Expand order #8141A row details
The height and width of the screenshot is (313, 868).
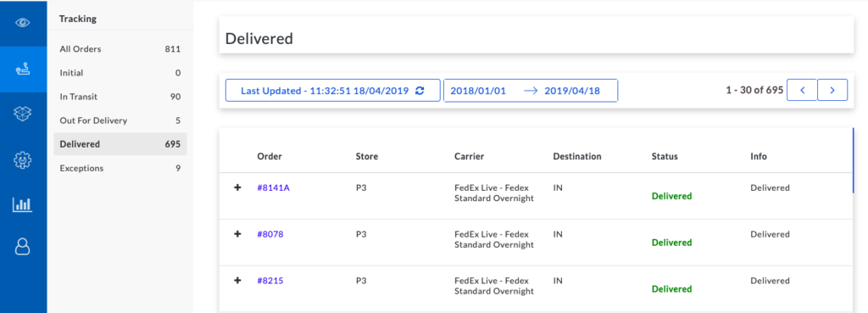click(x=237, y=187)
